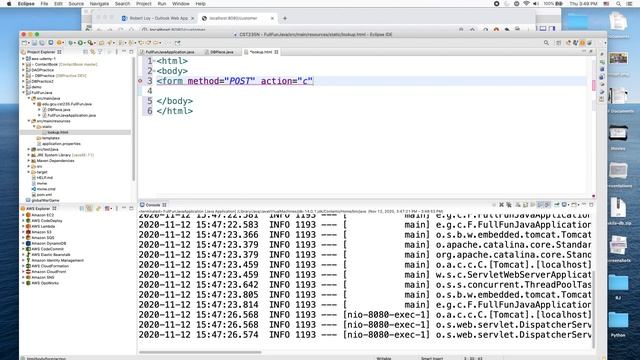
Task: Click the Debug bug icon in toolbar
Action: [x=70, y=42]
